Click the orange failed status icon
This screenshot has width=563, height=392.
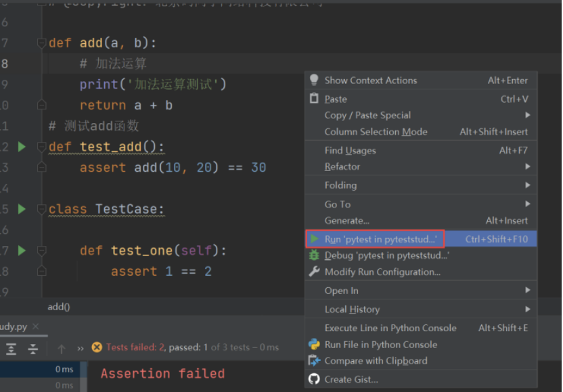97,347
